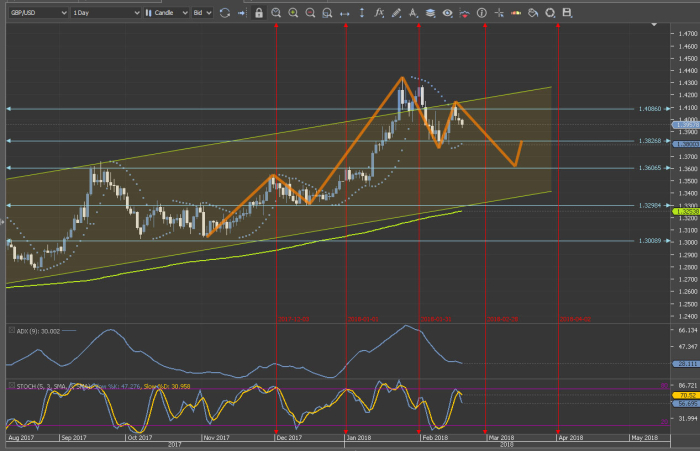Toggle the eye visibility icon in toolbar
The height and width of the screenshot is (451, 700).
447,13
